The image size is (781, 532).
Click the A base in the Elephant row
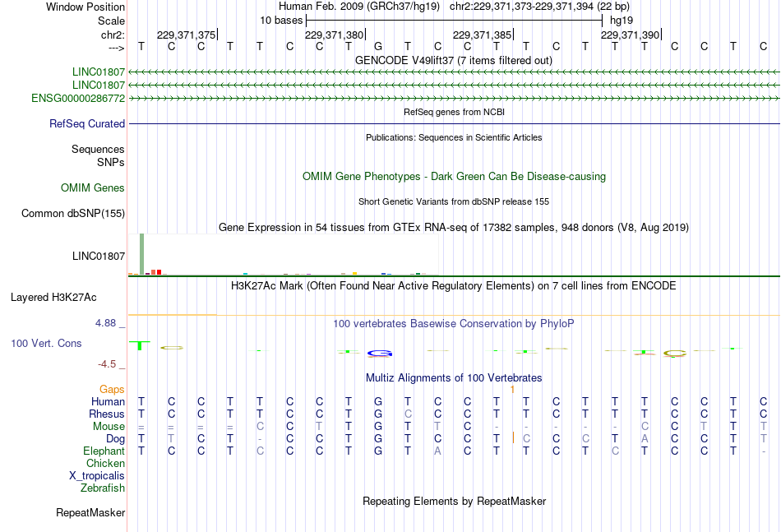point(437,451)
